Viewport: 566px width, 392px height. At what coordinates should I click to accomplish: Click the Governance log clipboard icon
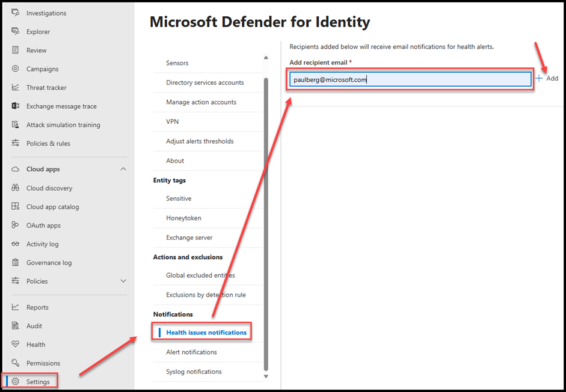[15, 262]
